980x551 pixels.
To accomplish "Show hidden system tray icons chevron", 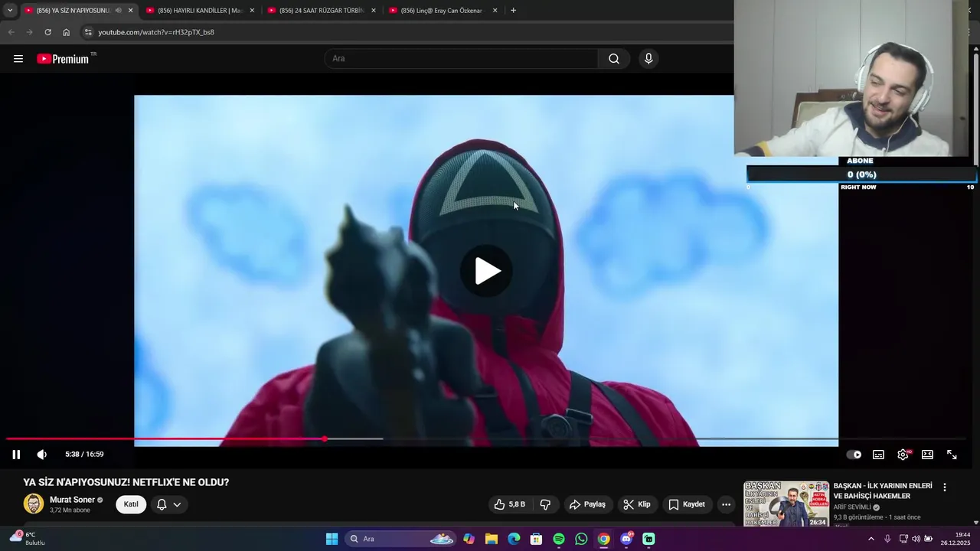I will [871, 540].
